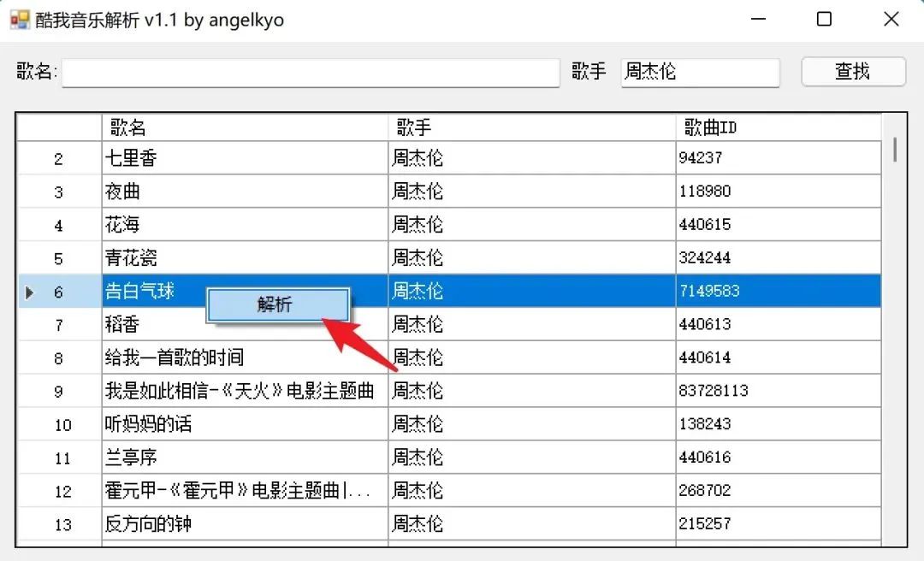Click song ID cell 7149583
Viewport: 924px width, 561px height.
pyautogui.click(x=779, y=291)
